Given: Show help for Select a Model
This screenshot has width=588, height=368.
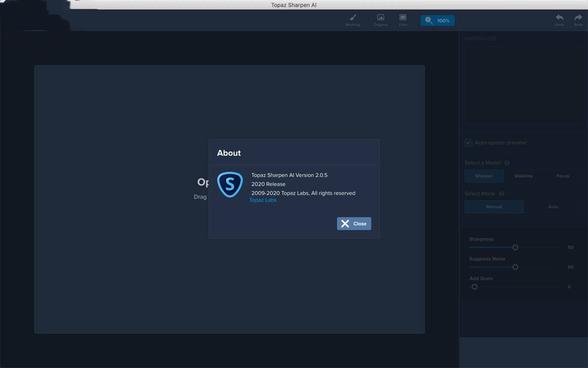Looking at the screenshot, I should (507, 163).
